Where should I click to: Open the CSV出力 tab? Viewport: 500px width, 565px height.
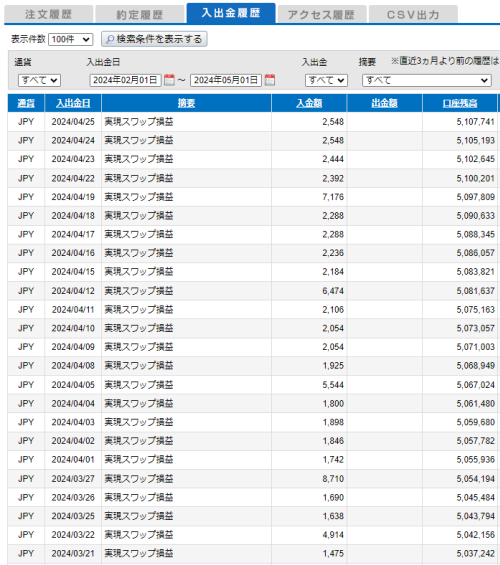[413, 14]
